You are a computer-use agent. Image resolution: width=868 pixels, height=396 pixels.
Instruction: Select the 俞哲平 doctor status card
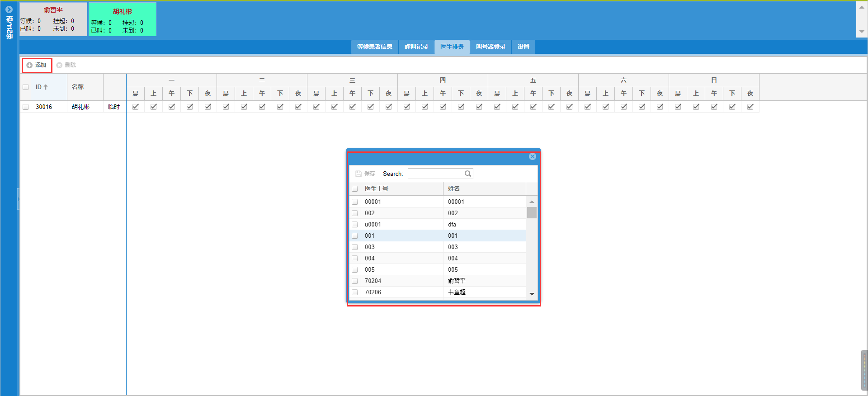pyautogui.click(x=53, y=19)
